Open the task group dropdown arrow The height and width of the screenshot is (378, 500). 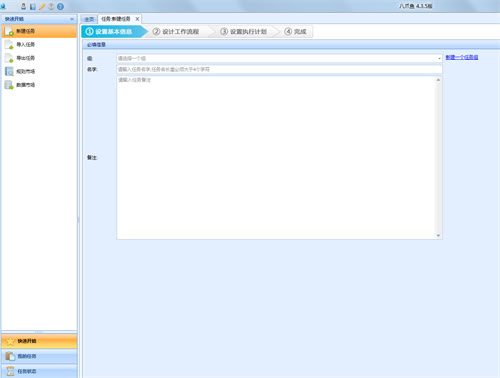coord(439,58)
